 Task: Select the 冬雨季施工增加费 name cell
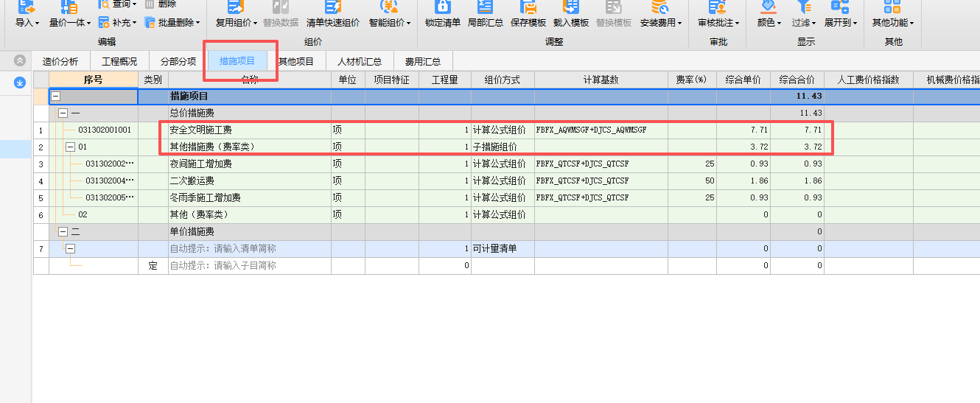250,197
